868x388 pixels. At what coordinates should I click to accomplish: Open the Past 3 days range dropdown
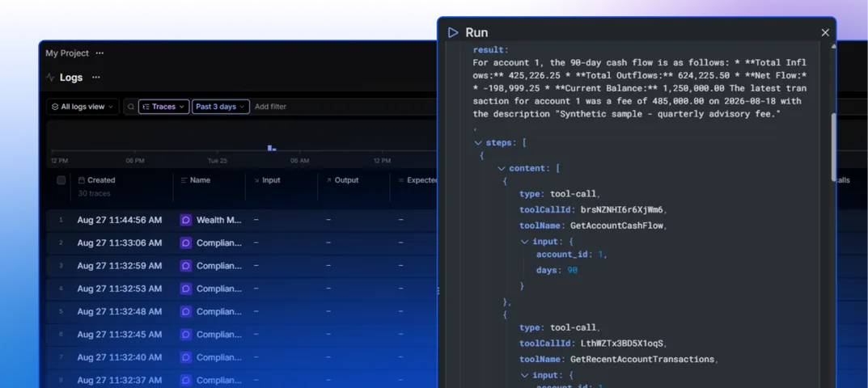click(220, 107)
